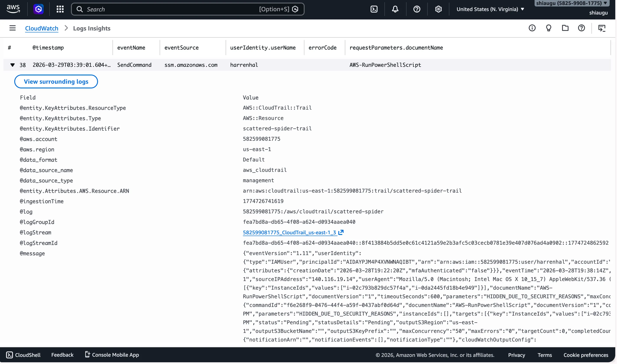Click Feedback in the footer
This screenshot has width=617, height=364.
(x=62, y=355)
